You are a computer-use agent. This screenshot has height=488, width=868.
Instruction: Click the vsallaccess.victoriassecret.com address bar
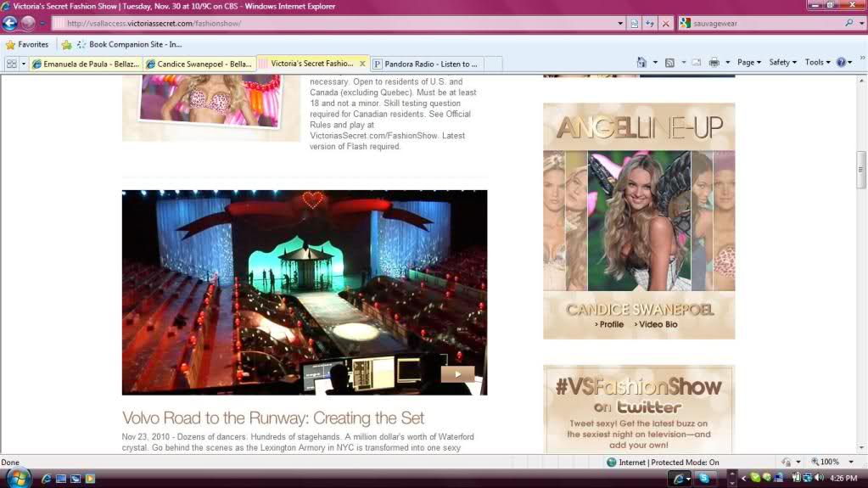tap(337, 23)
